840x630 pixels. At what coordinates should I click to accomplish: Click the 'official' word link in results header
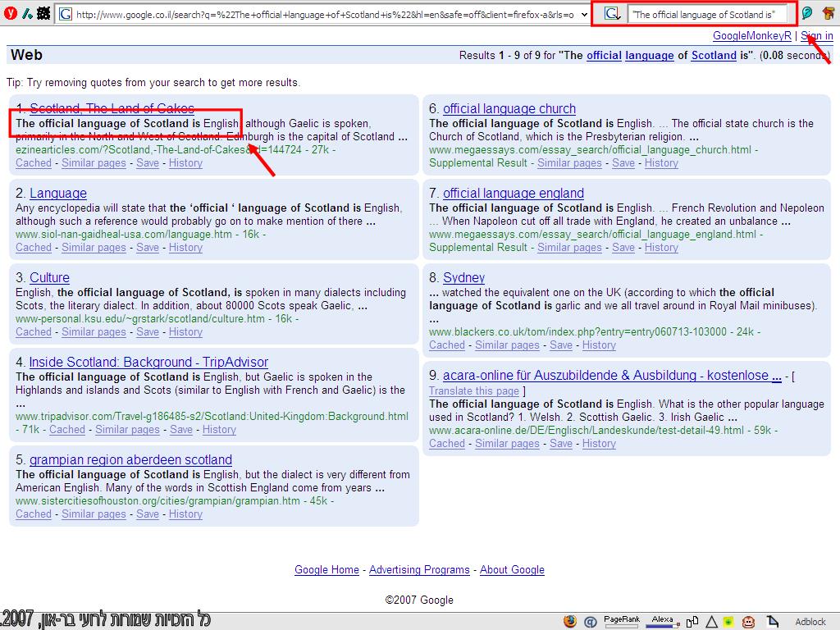(x=604, y=55)
